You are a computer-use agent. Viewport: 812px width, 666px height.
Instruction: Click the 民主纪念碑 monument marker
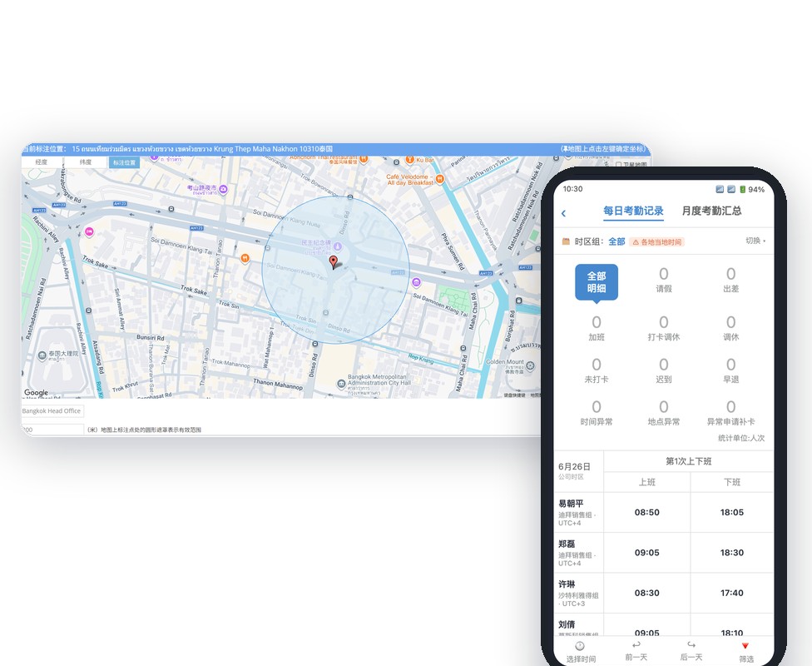[338, 246]
